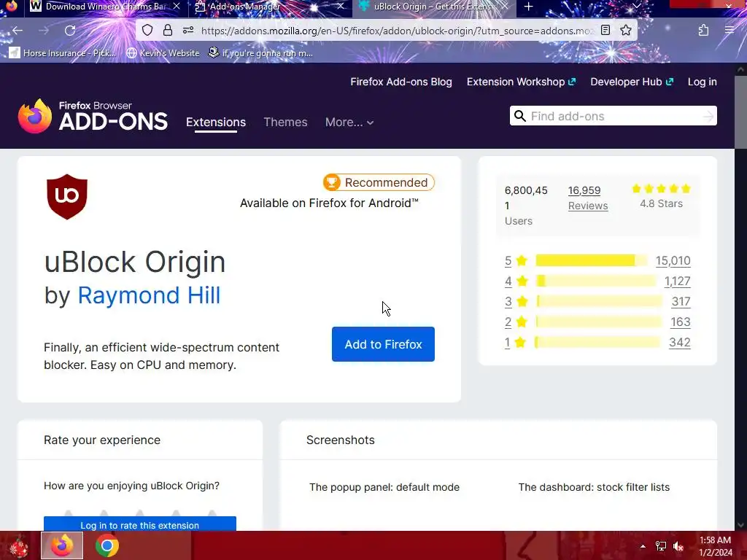Open the 342 one-star reviews count
This screenshot has width=747, height=560.
679,343
